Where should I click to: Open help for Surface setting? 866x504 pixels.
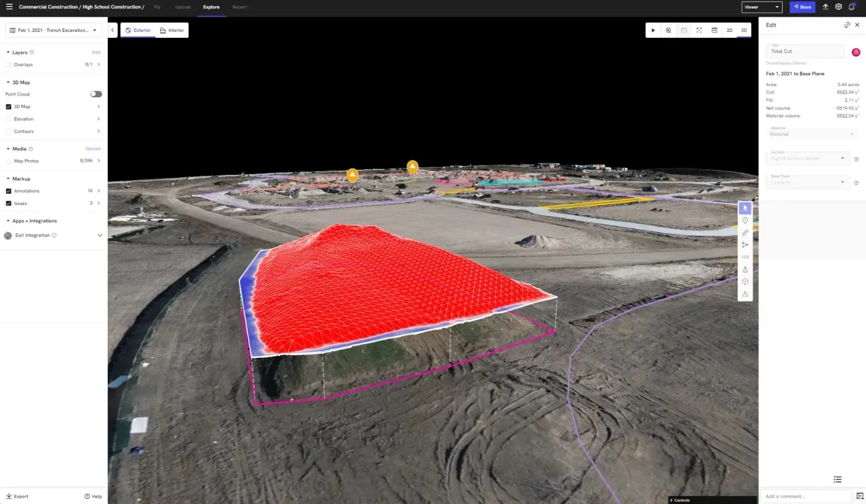(x=856, y=159)
